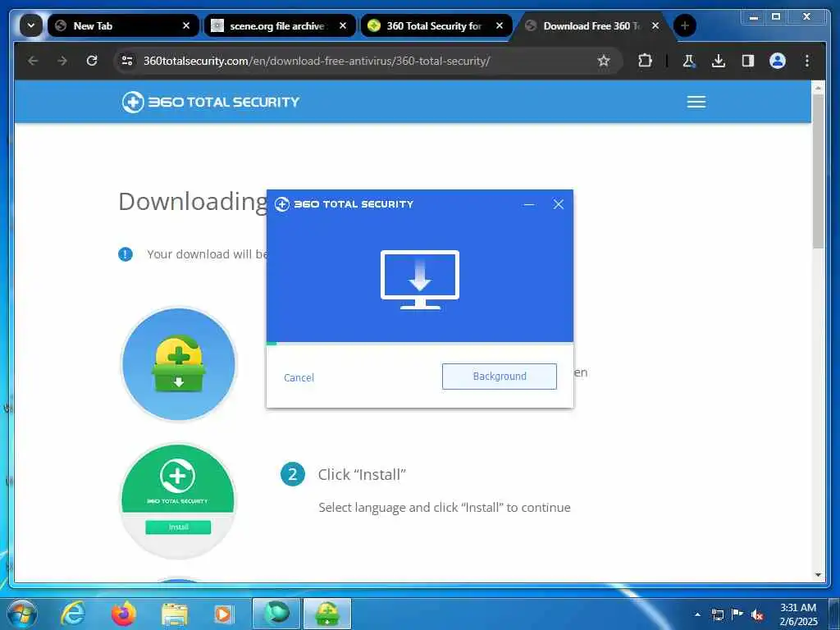Show hidden system tray icons arrow
Screen dimensions: 840x630
click(697, 614)
